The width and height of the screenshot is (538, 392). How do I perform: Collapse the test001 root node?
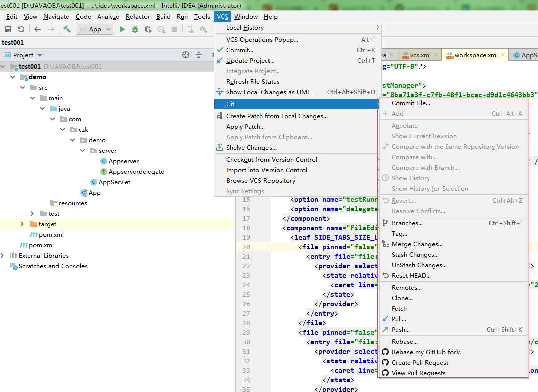3,66
